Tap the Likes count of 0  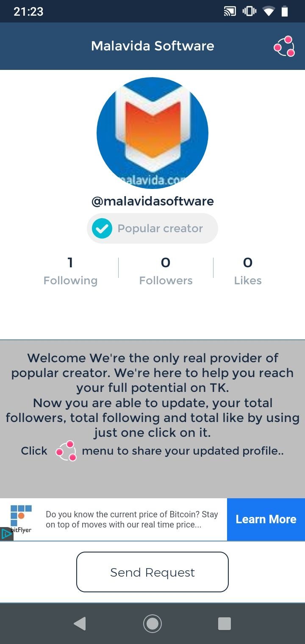(x=248, y=263)
